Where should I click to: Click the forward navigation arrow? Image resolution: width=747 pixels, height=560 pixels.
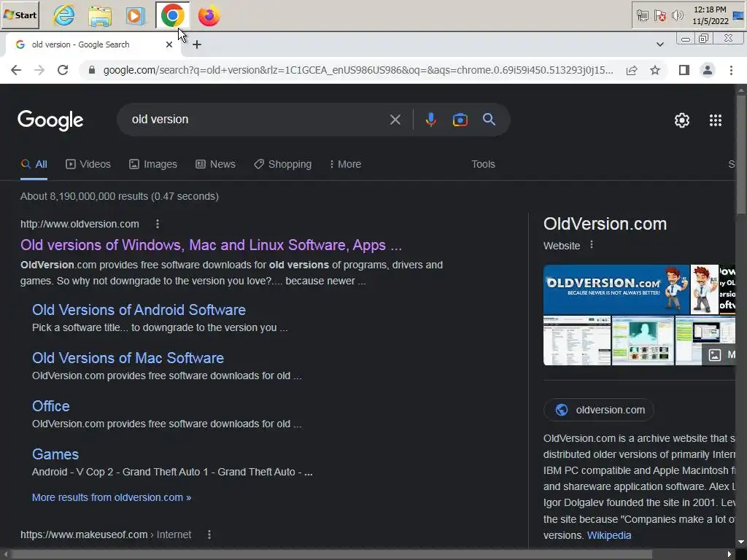pyautogui.click(x=39, y=70)
